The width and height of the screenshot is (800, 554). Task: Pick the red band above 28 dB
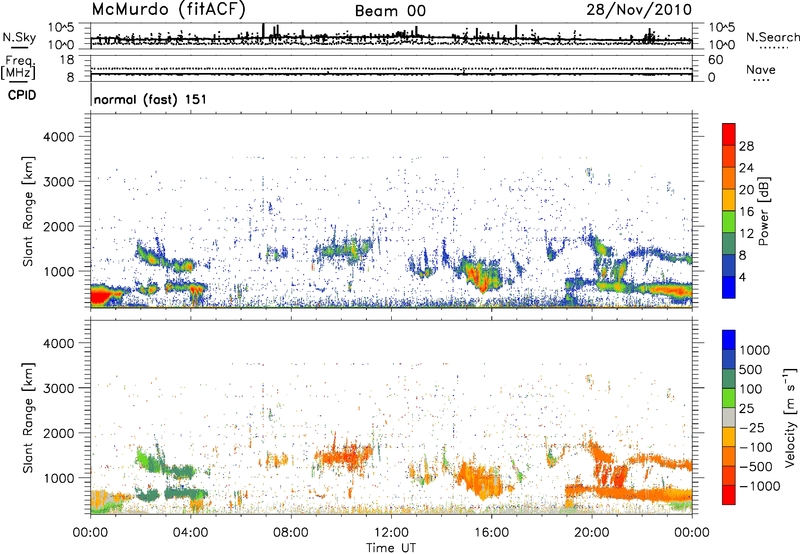729,134
